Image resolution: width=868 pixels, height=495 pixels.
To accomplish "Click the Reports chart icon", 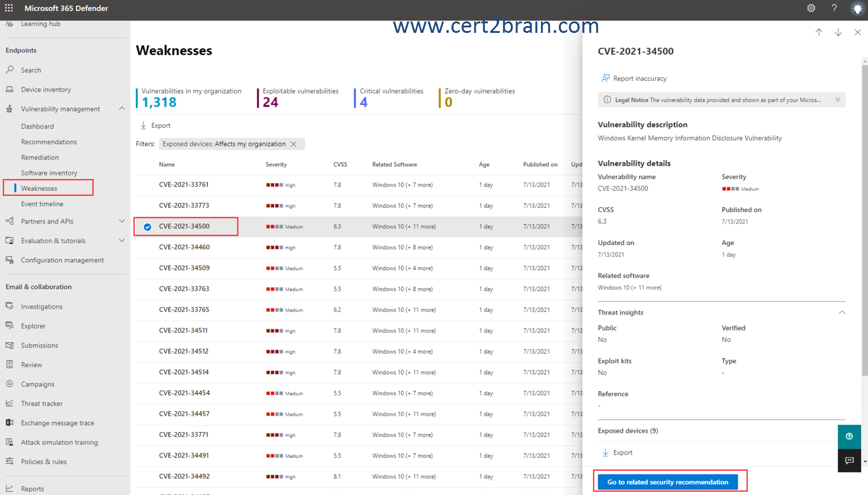I will click(10, 488).
